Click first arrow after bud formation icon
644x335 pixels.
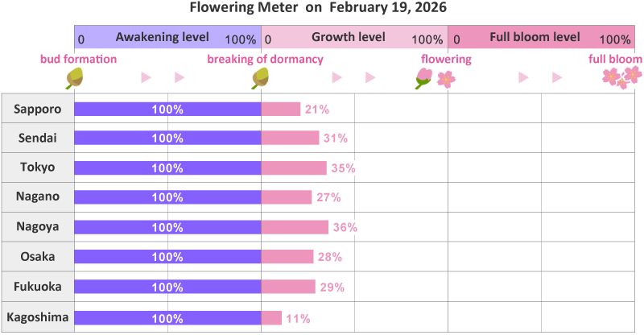coord(147,78)
